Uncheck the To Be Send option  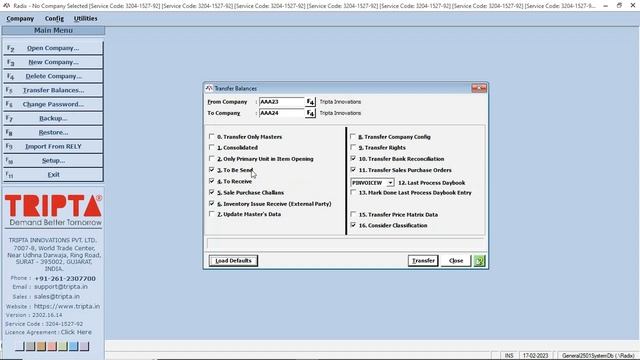[211, 170]
